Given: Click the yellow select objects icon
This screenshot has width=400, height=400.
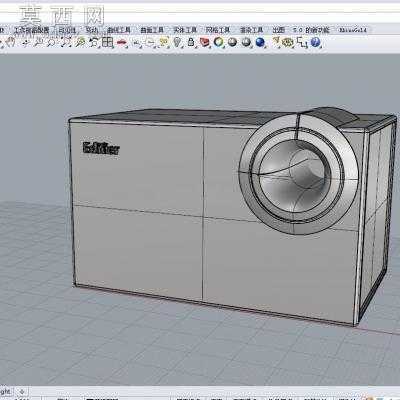Looking at the screenshot, I should tap(164, 42).
